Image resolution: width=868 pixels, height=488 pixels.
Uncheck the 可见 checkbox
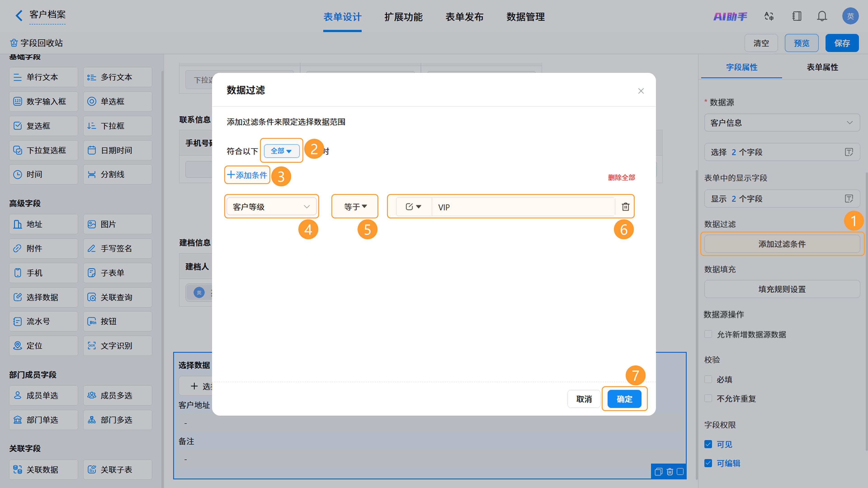708,444
